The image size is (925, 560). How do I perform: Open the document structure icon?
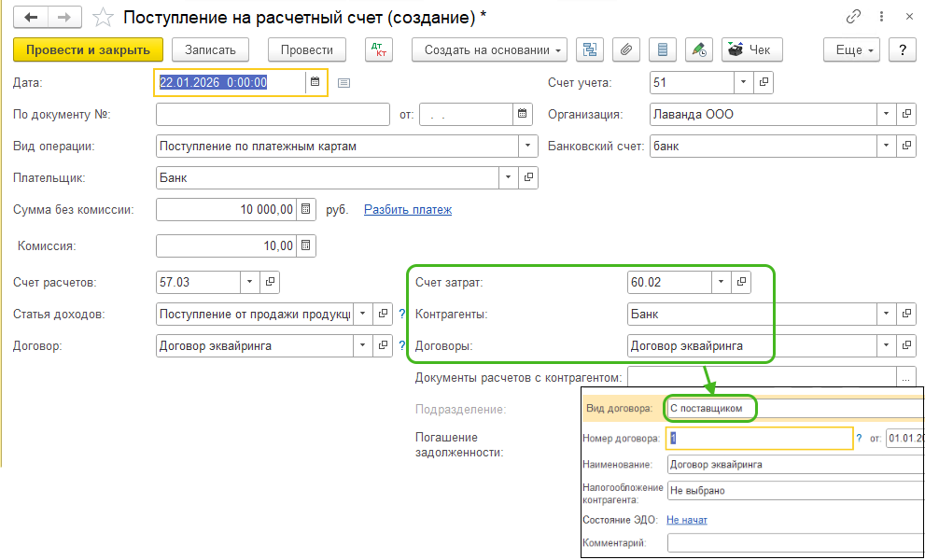[589, 49]
